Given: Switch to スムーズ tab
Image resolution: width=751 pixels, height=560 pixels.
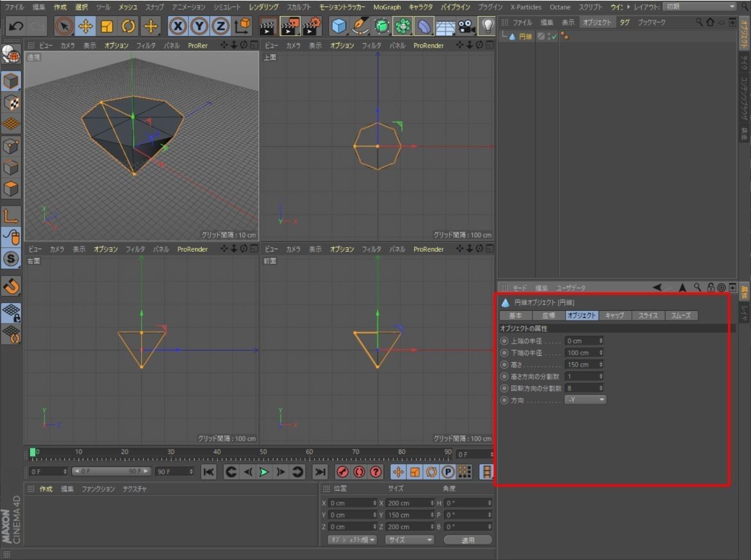Looking at the screenshot, I should point(680,315).
